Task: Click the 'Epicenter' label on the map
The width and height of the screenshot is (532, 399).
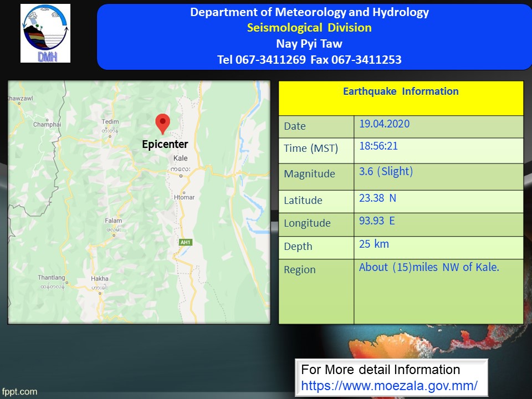Action: coord(165,144)
